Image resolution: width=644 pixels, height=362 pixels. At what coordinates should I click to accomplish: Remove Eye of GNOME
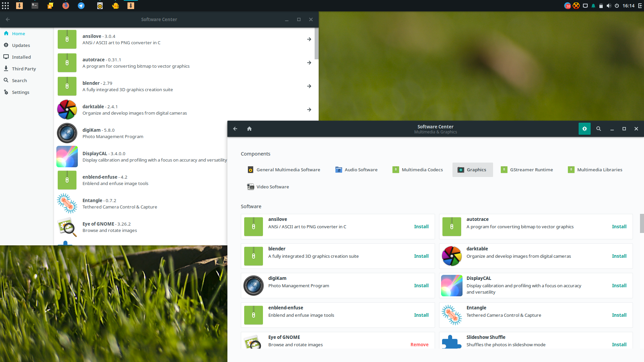point(420,345)
